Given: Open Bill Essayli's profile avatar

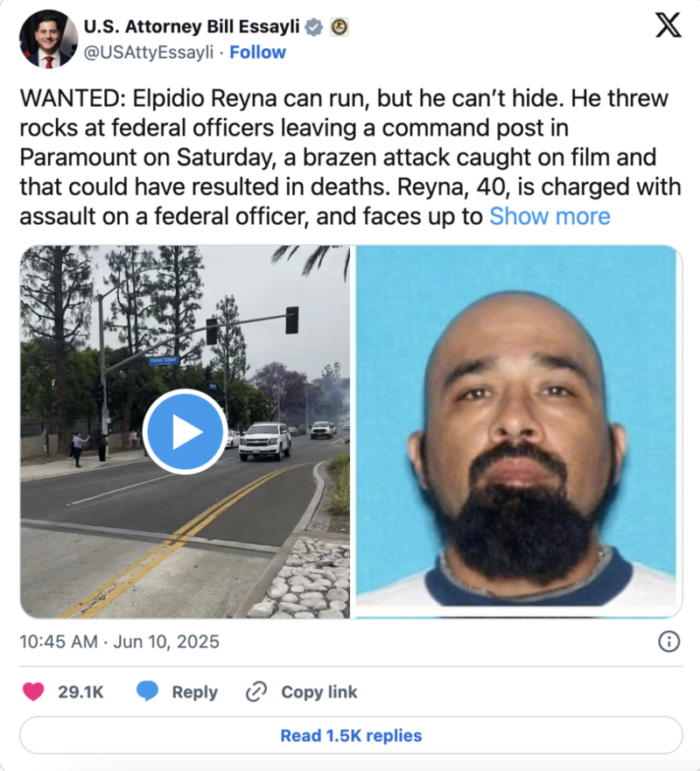Looking at the screenshot, I should coord(48,39).
